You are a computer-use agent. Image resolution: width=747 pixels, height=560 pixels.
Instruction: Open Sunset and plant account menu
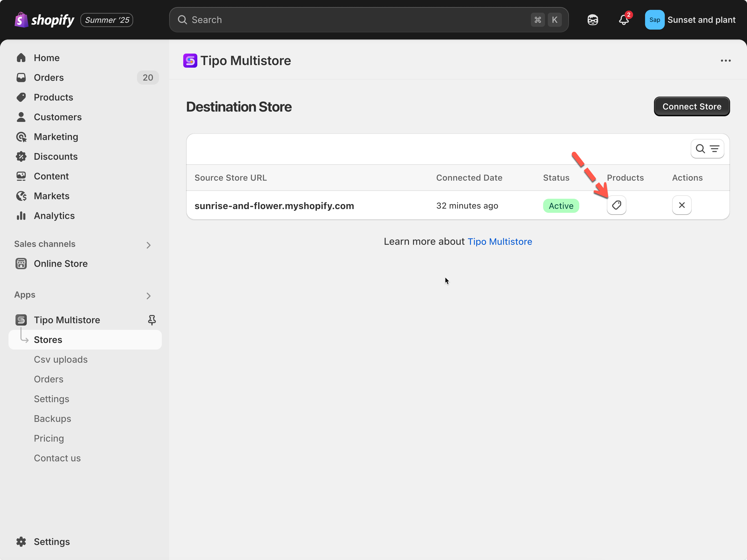tap(701, 20)
